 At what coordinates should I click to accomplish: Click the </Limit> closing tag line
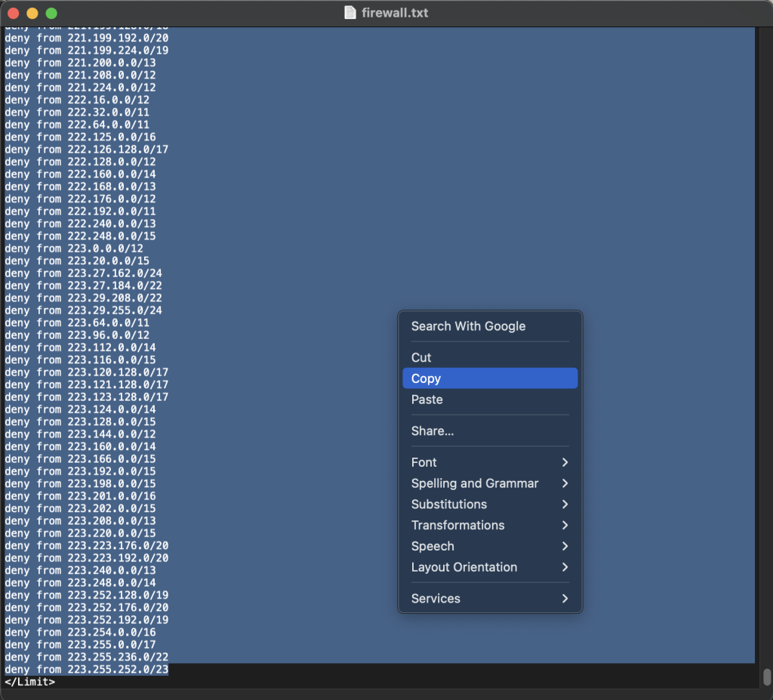tap(30, 682)
